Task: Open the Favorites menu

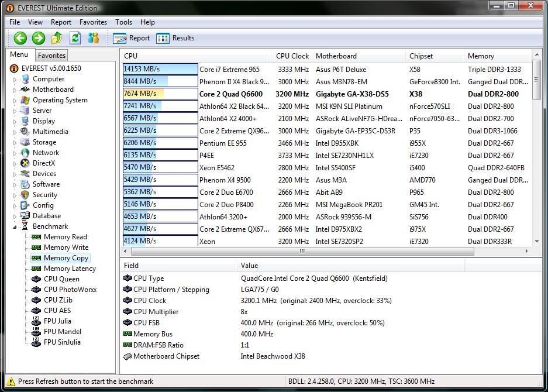Action: 94,22
